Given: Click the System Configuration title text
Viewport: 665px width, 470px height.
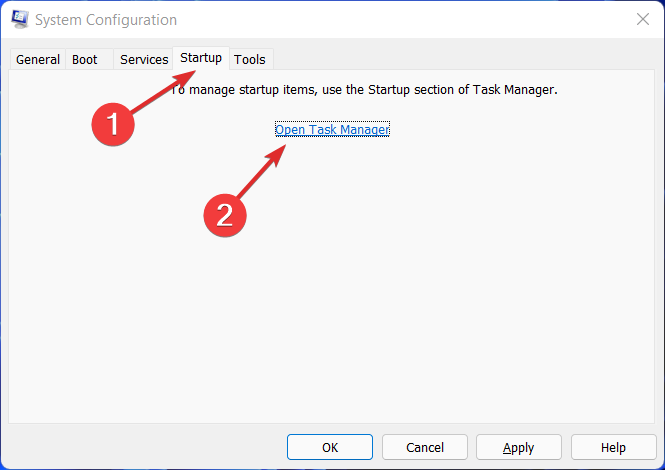Looking at the screenshot, I should click(107, 20).
